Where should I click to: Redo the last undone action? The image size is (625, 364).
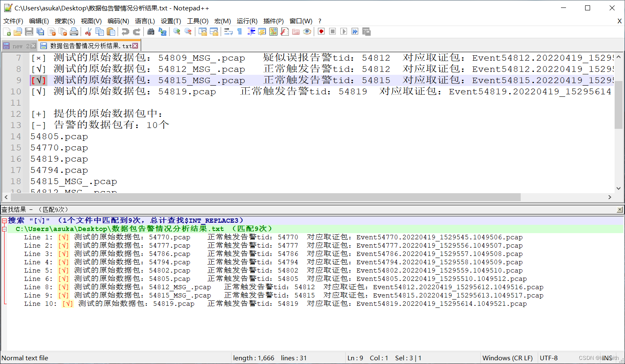pyautogui.click(x=136, y=32)
